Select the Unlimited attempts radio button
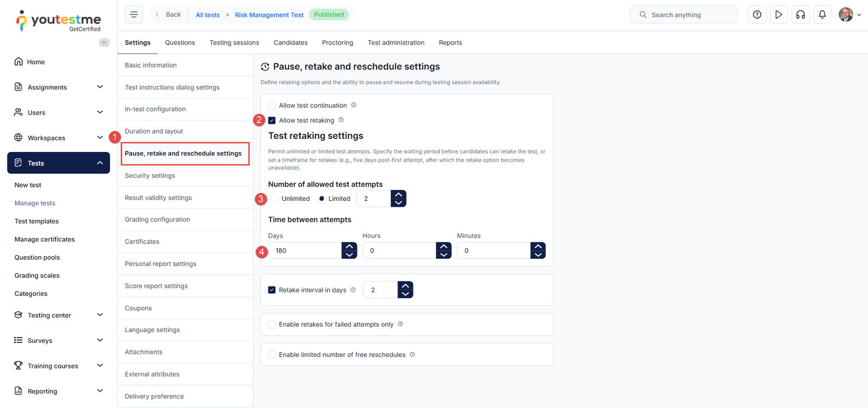868x408 pixels. tap(275, 199)
